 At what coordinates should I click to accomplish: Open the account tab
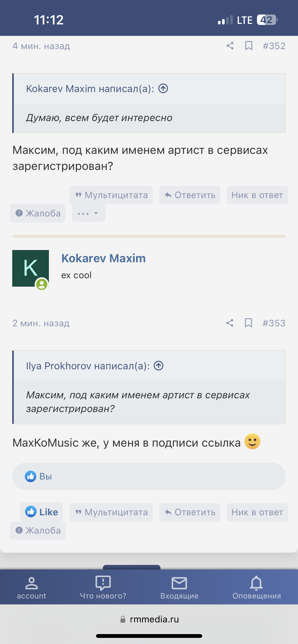tap(32, 587)
